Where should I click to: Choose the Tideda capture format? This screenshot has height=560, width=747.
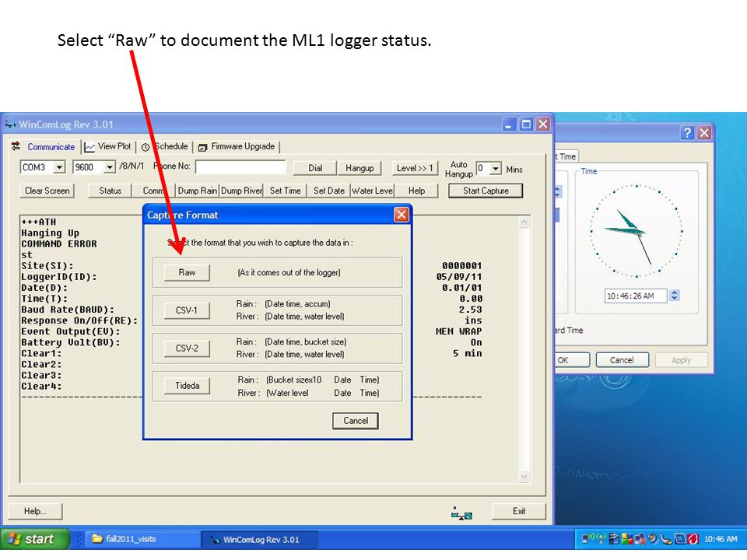click(187, 386)
